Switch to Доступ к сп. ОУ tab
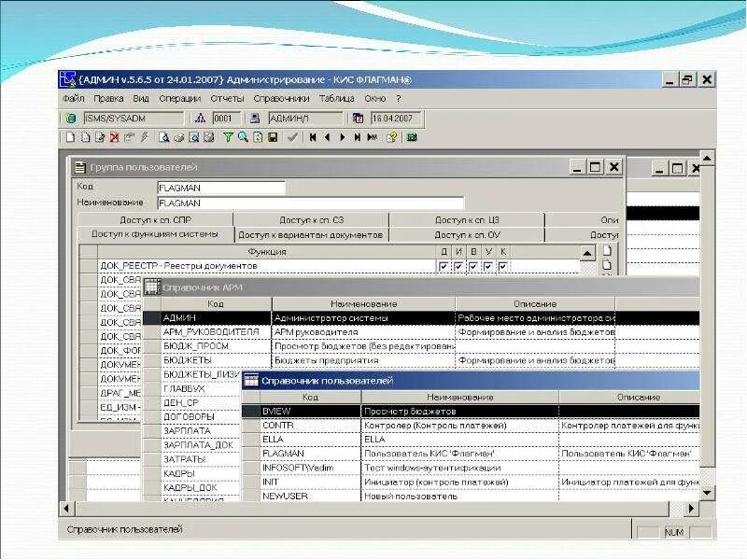 467,235
